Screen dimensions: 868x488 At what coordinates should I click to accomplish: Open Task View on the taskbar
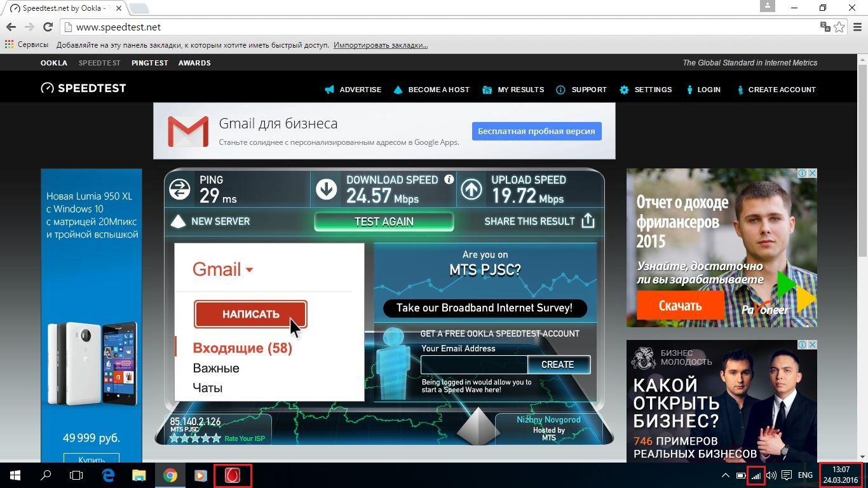76,475
